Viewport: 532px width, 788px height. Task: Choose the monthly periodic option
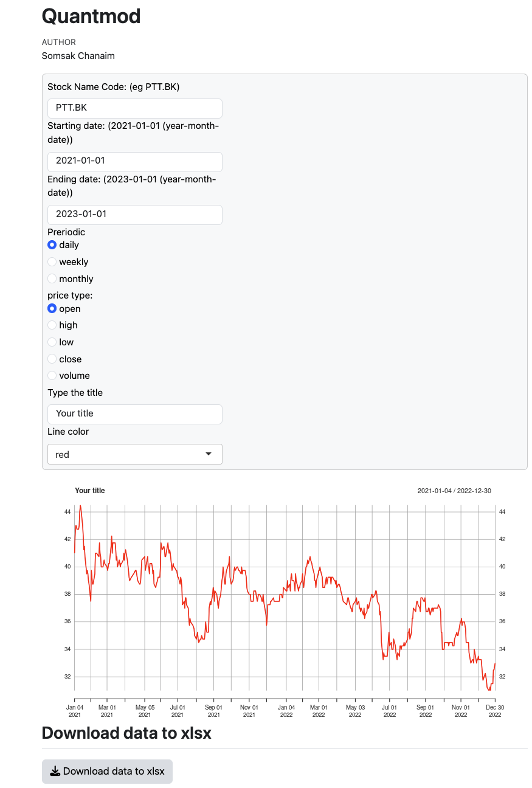point(52,279)
